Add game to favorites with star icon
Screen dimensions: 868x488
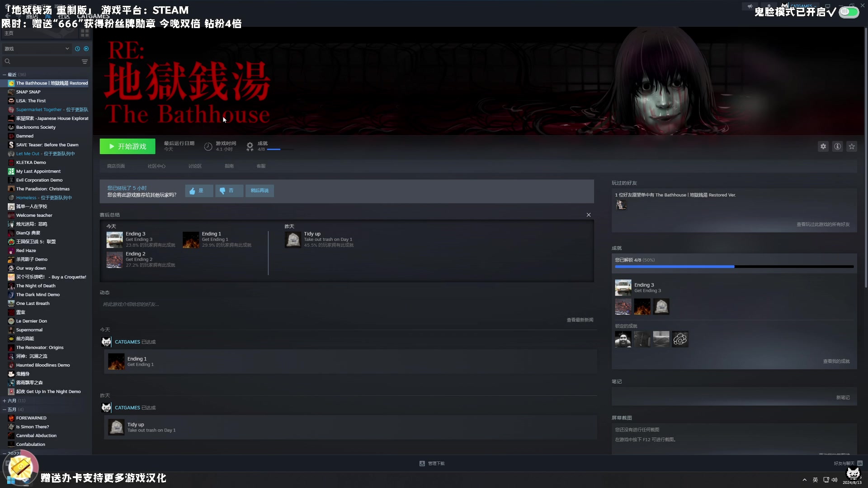click(x=852, y=146)
